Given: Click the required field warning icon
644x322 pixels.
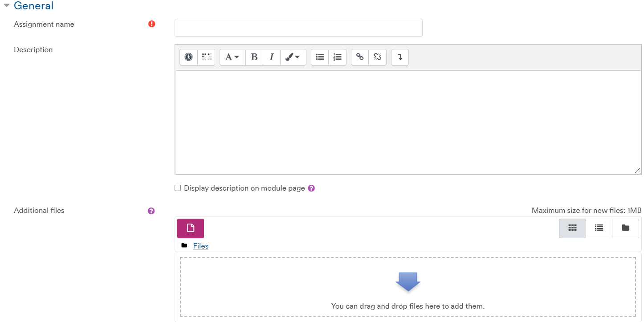Looking at the screenshot, I should coord(152,24).
